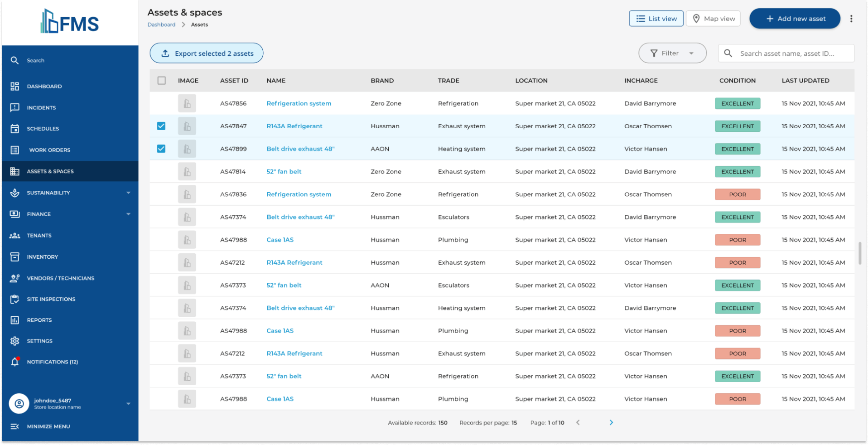Click the Add new asset button
Viewport: 868px width, 445px height.
click(x=795, y=19)
